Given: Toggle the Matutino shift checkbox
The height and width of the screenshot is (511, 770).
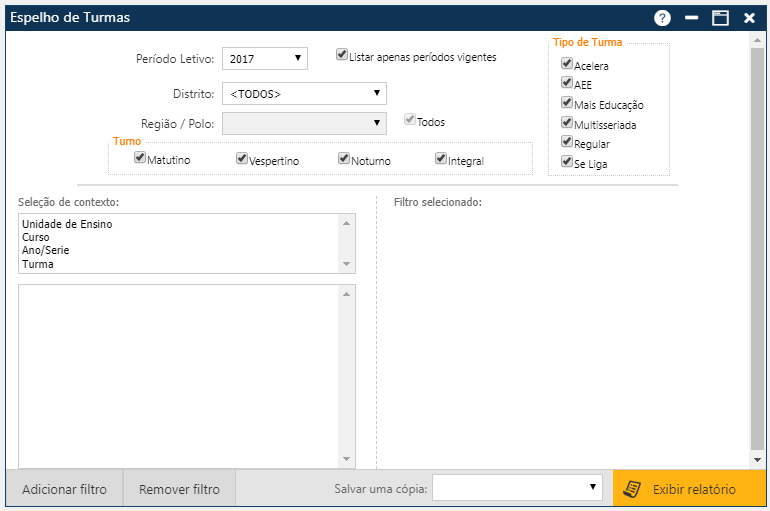Looking at the screenshot, I should [140, 158].
